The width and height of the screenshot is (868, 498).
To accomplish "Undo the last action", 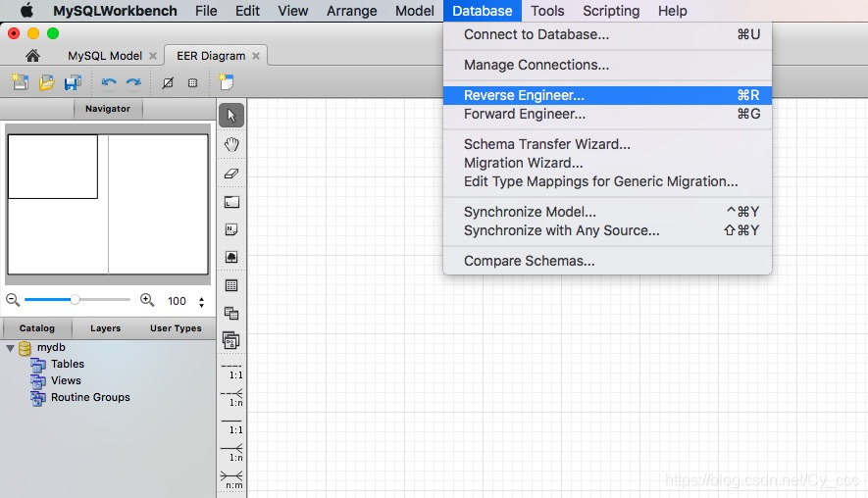I will tap(109, 83).
